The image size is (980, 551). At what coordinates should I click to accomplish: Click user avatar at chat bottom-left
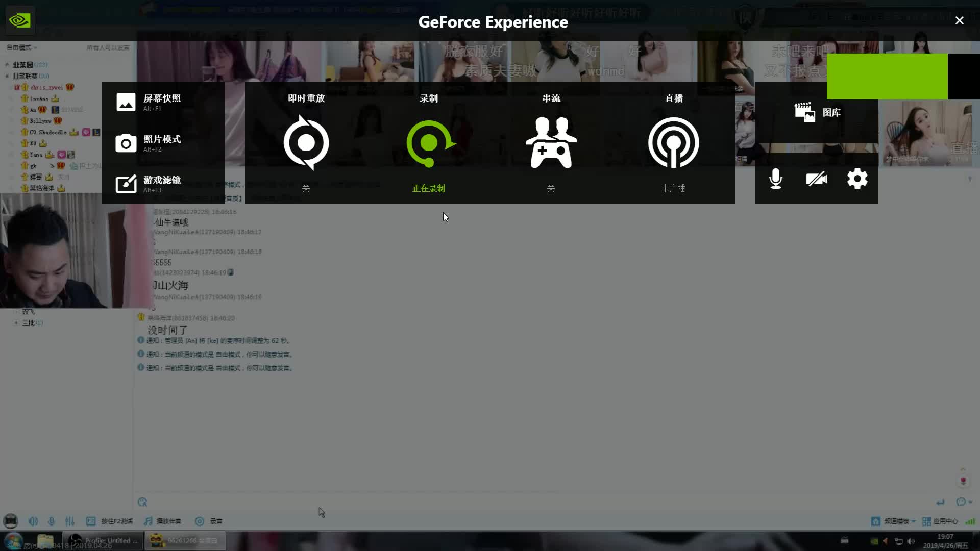click(11, 521)
